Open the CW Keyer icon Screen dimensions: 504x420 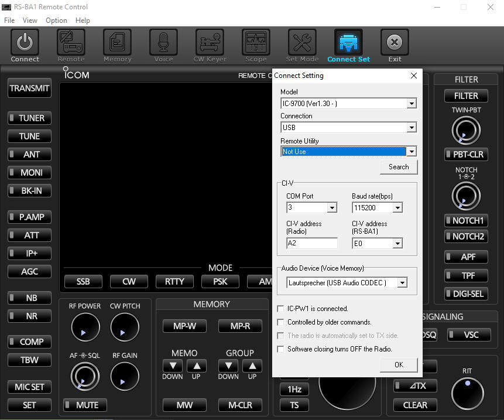coord(210,42)
